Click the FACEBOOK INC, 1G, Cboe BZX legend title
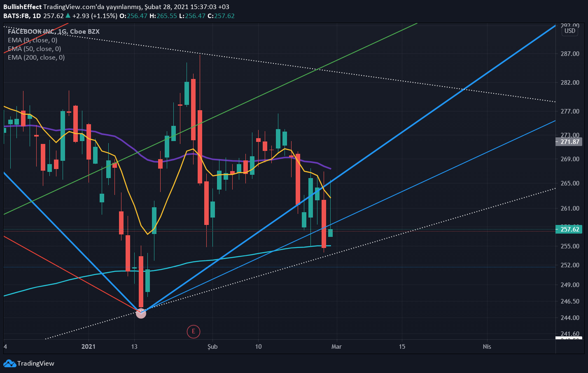588x373 pixels. tap(54, 32)
